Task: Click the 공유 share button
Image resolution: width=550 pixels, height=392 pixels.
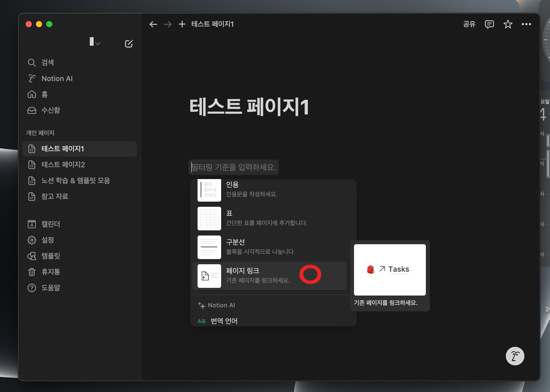Action: (x=469, y=24)
